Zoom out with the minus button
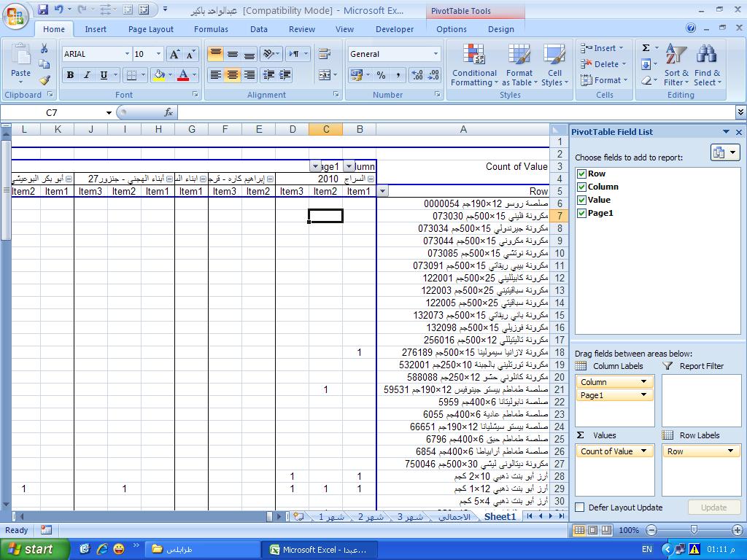The width and height of the screenshot is (747, 560). [651, 530]
